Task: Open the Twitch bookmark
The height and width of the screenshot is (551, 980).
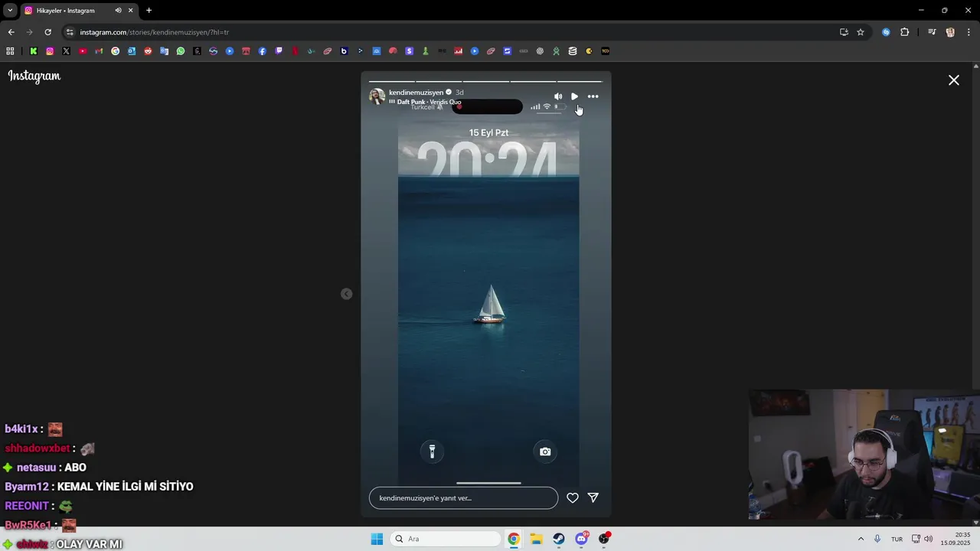Action: [279, 51]
